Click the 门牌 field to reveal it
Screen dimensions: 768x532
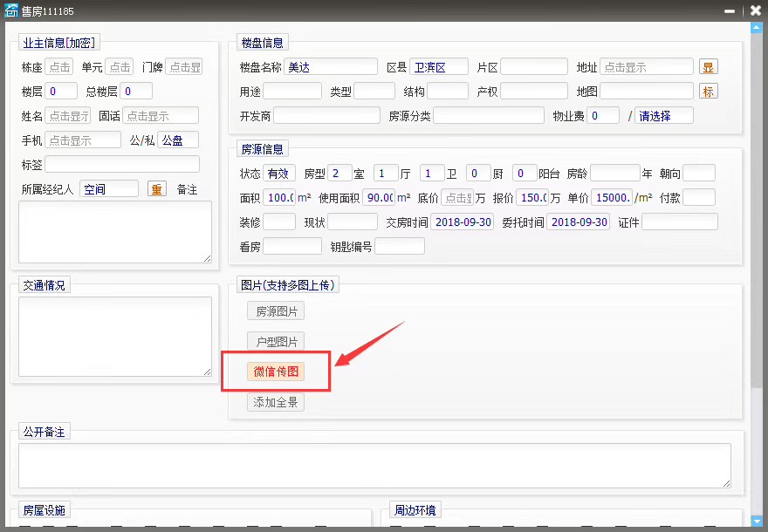tap(184, 67)
